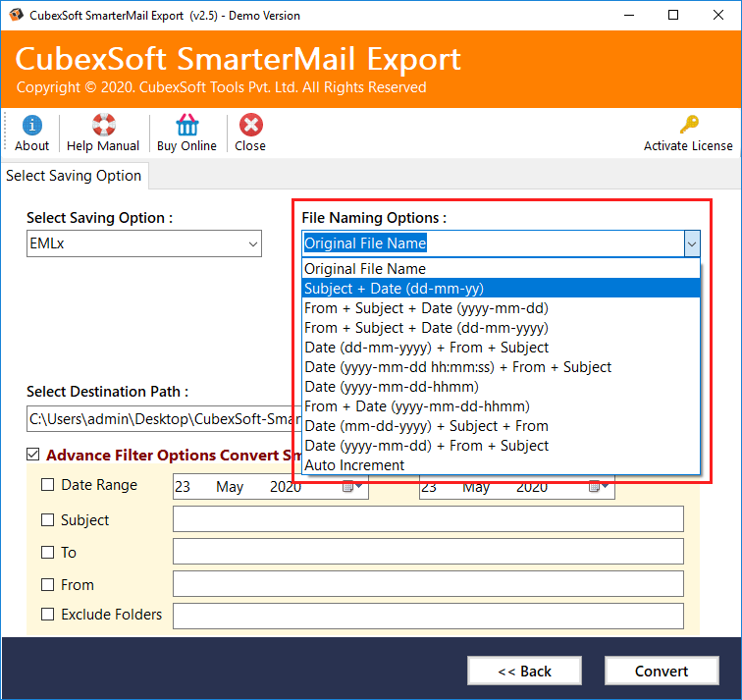Click the Activate License key icon
Image resolution: width=742 pixels, height=700 pixels.
689,125
